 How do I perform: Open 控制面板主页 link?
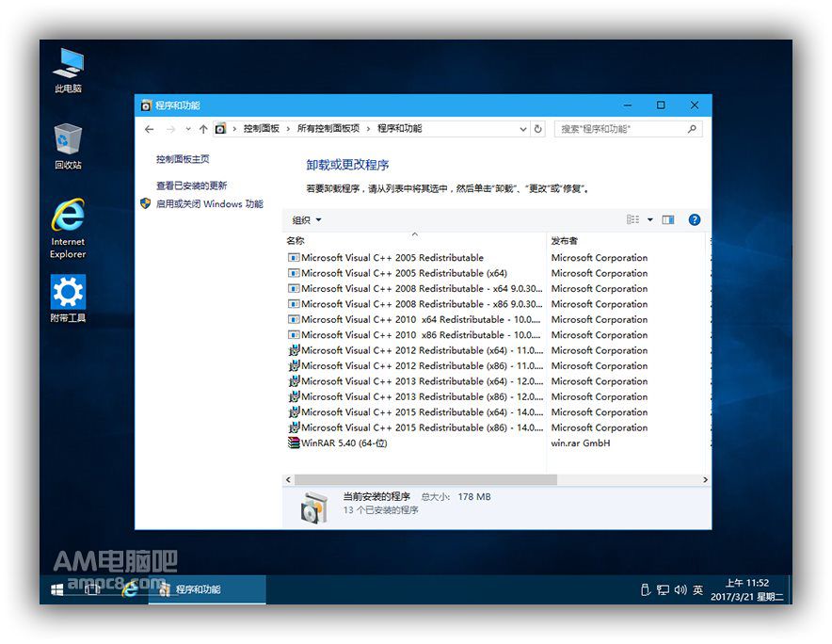point(183,159)
